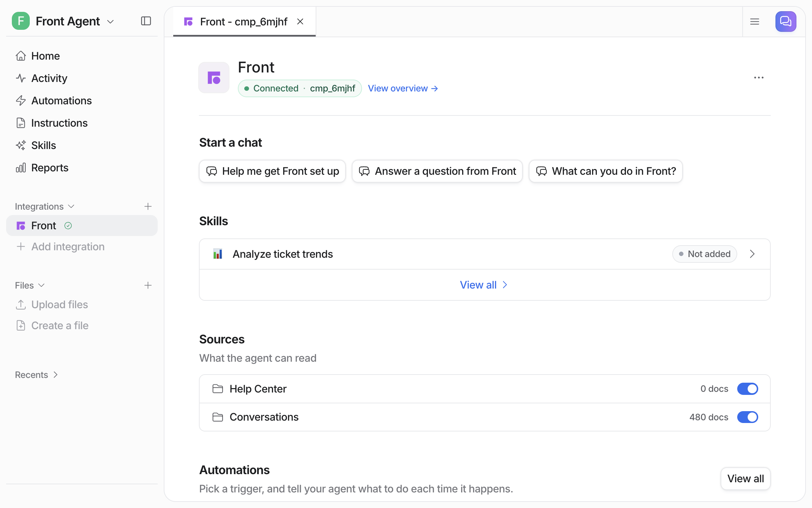This screenshot has width=812, height=508.
Task: Collapse the Files section
Action: (30, 285)
